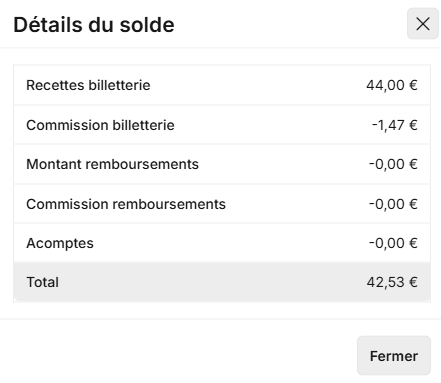
Task: Click the euro sign in the Total row
Action: tap(413, 282)
